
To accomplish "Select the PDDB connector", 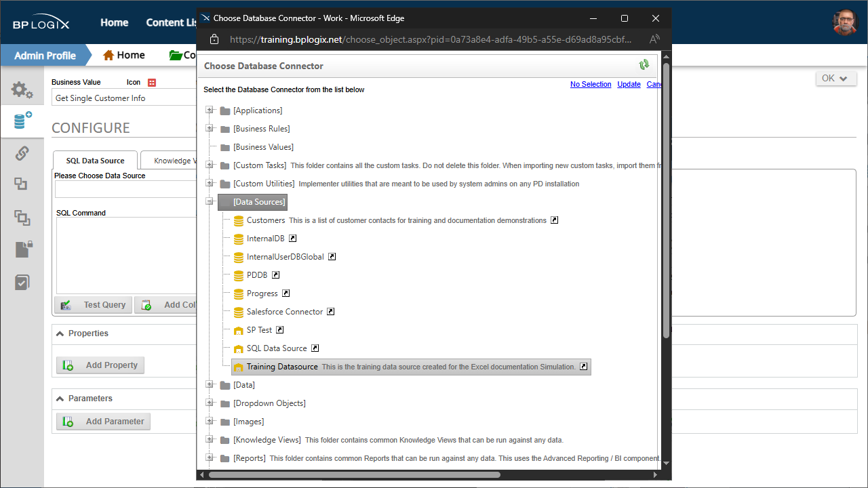I will tap(257, 275).
